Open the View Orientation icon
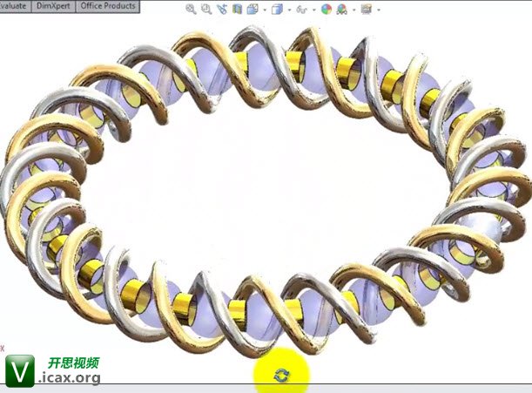This screenshot has width=532, height=393. (253, 10)
